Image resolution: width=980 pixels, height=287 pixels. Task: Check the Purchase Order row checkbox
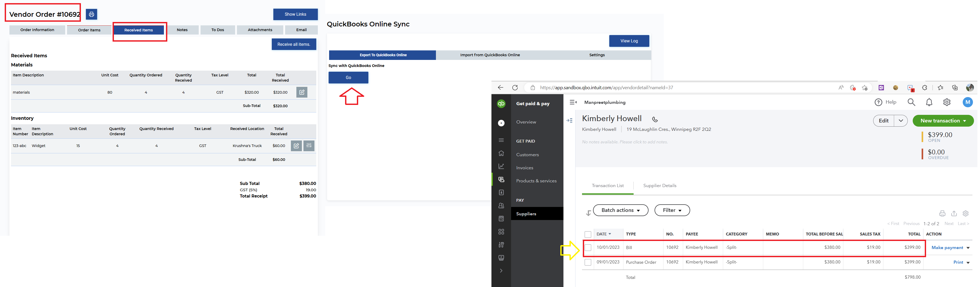588,262
